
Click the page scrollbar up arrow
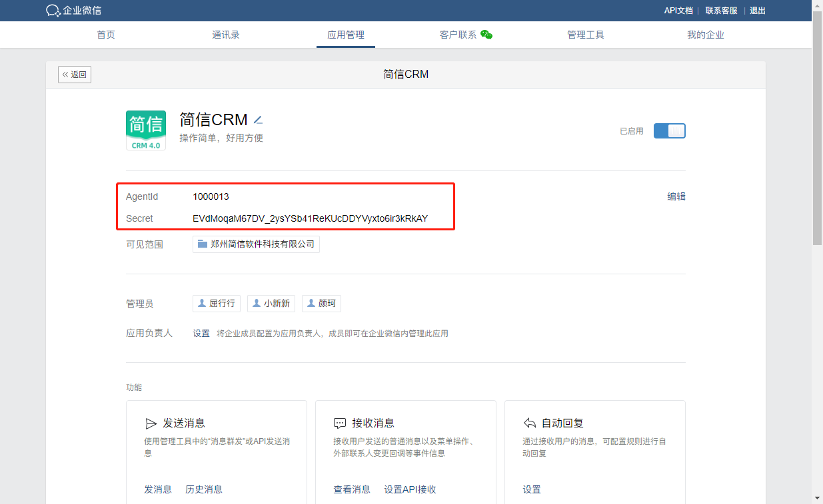pos(818,5)
